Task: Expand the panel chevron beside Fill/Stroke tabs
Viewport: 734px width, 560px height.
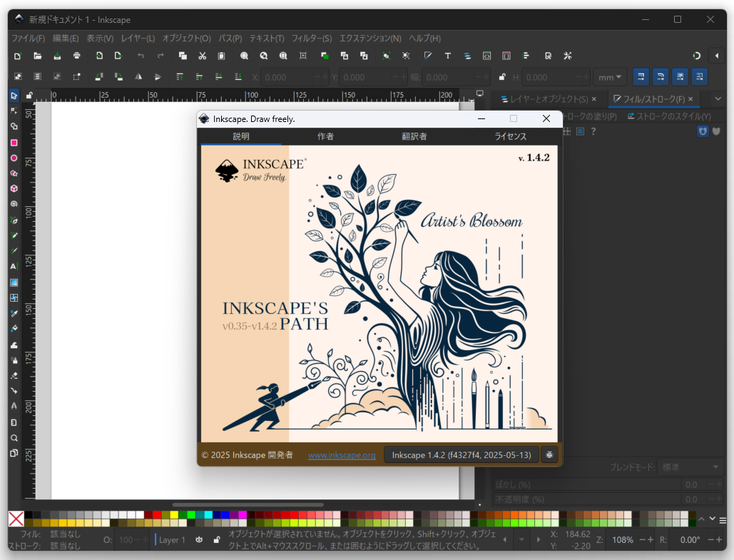Action: 718,98
